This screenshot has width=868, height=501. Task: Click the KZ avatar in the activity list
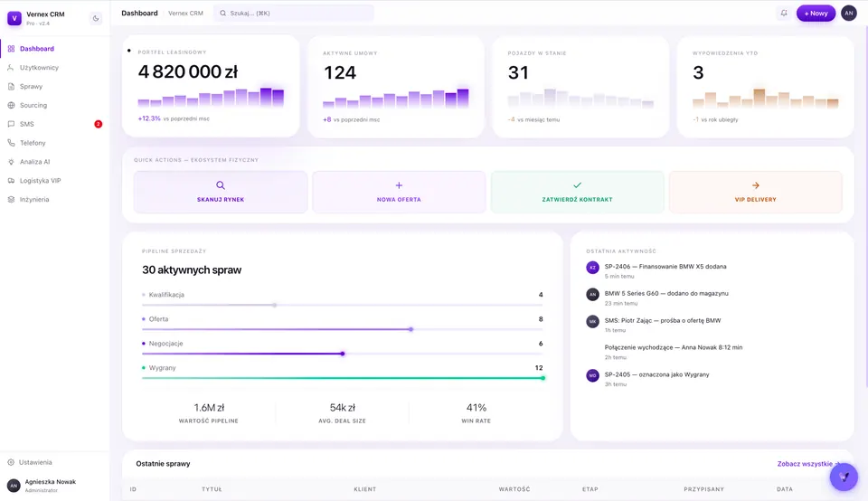[592, 268]
